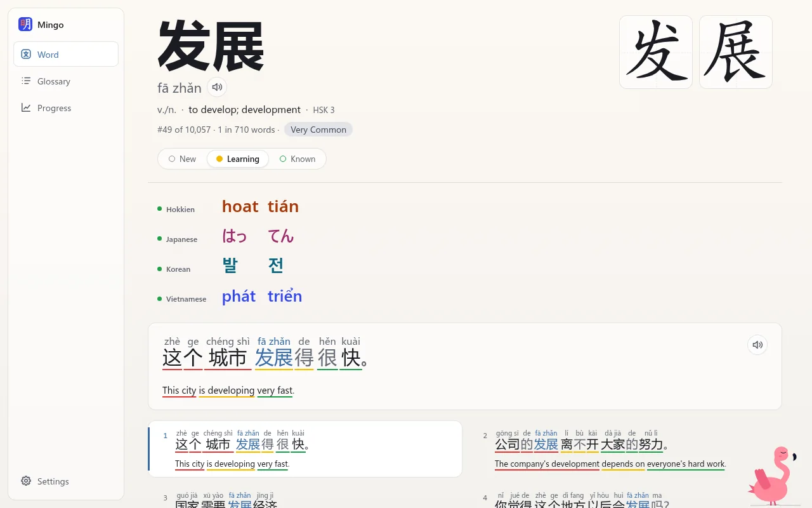
Task: Click the large 发展 headword
Action: click(211, 46)
